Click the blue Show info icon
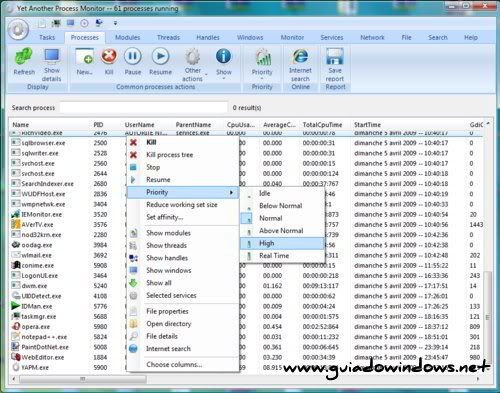500x393 pixels. point(223,56)
